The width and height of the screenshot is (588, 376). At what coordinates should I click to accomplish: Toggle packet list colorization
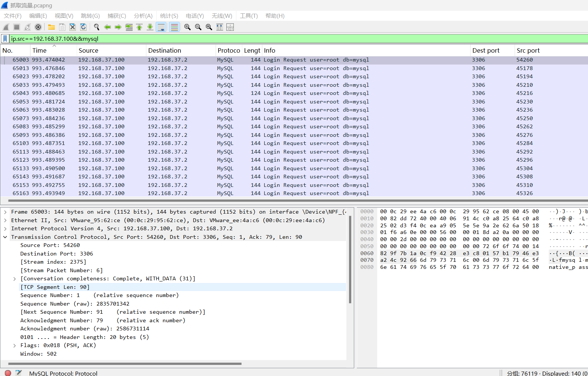pos(174,27)
